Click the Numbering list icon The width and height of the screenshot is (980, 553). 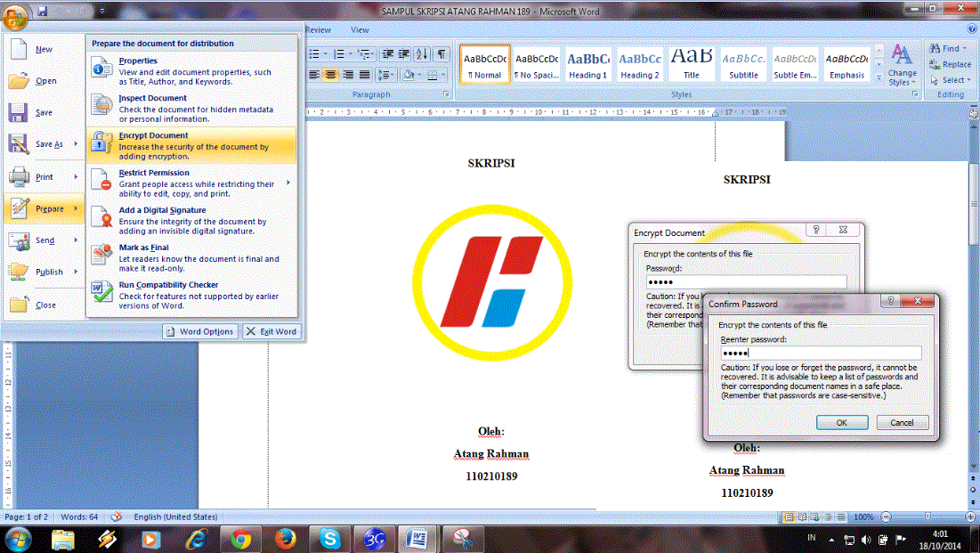[x=339, y=54]
